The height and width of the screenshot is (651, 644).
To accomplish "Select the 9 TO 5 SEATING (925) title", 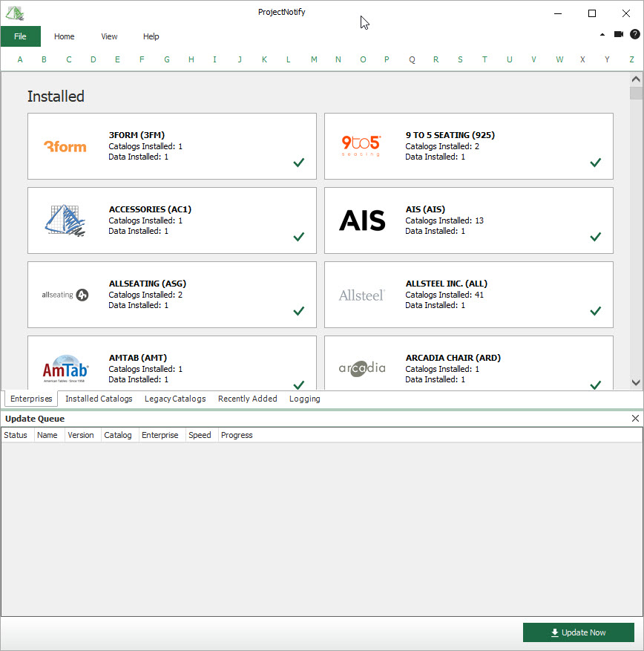I will point(450,135).
